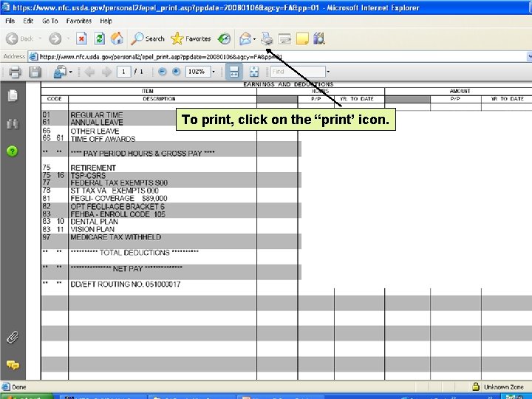Click the RETIREMENT row description
The image size is (532, 399).
(x=93, y=168)
